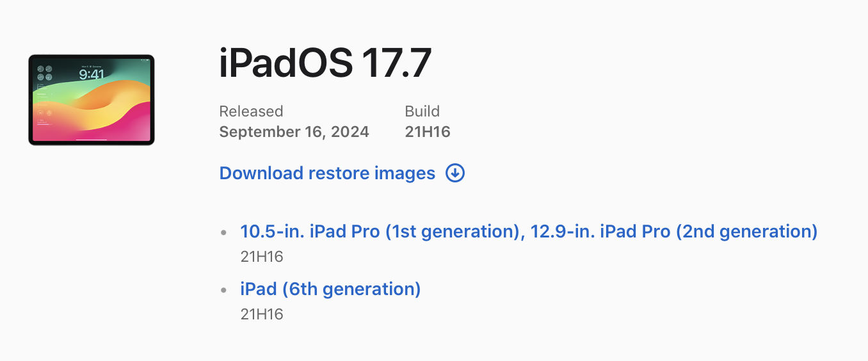Click the bullet beside iPad (6th generation)
The width and height of the screenshot is (868, 361).
point(223,290)
